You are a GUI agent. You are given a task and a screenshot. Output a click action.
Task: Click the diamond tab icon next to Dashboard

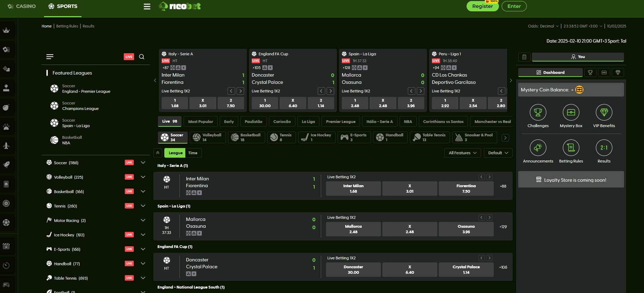tap(618, 72)
